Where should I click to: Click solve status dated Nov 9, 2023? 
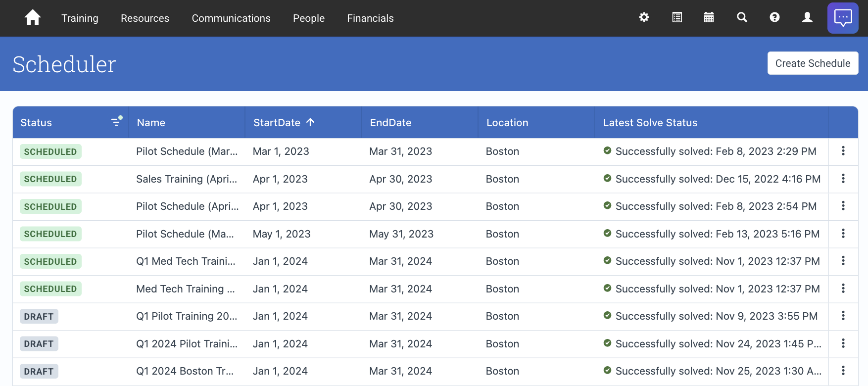711,316
